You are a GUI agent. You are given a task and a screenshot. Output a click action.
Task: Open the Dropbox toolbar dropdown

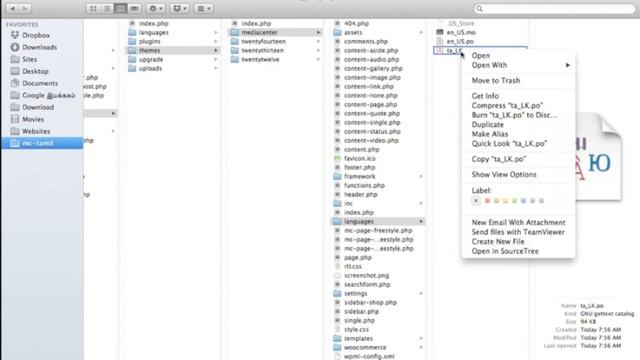(x=180, y=8)
